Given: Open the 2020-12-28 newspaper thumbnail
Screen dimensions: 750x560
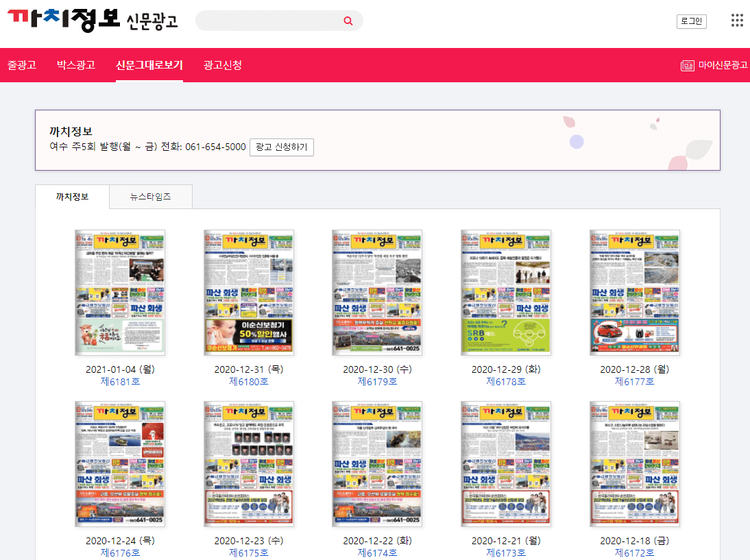Looking at the screenshot, I should pos(635,293).
